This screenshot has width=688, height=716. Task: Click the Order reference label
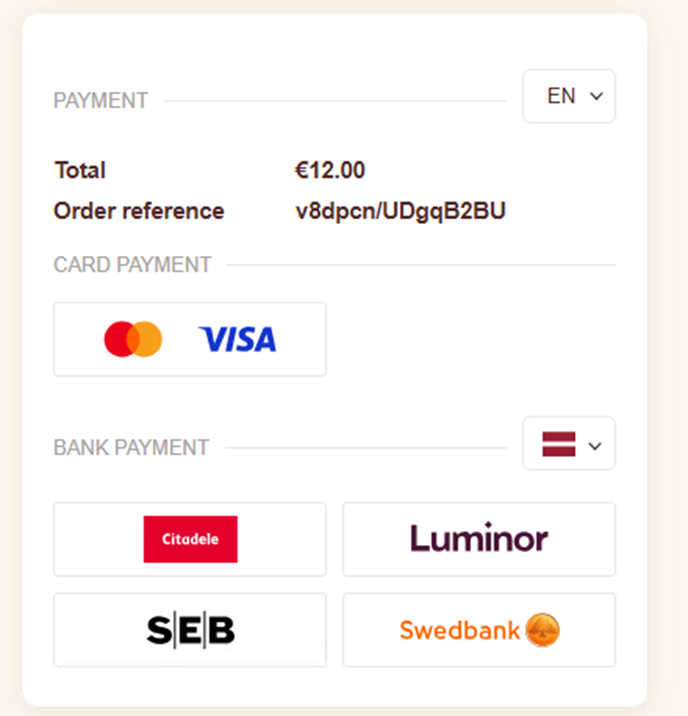click(139, 211)
